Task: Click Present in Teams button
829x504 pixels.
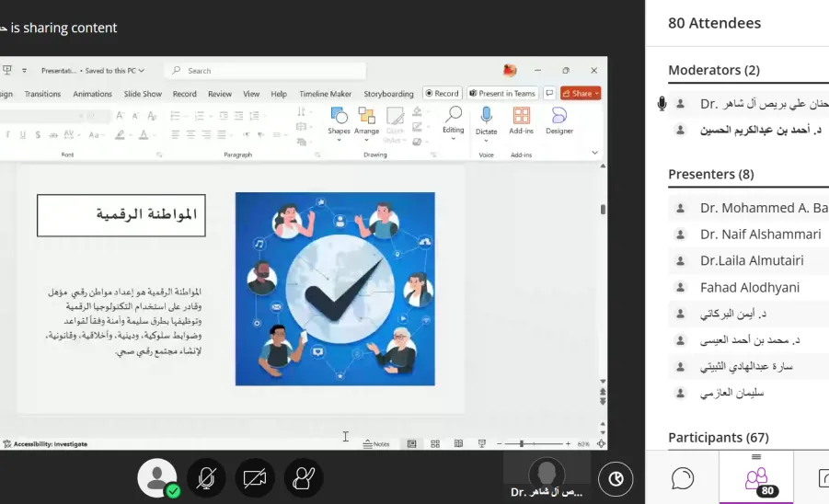Action: tap(502, 94)
